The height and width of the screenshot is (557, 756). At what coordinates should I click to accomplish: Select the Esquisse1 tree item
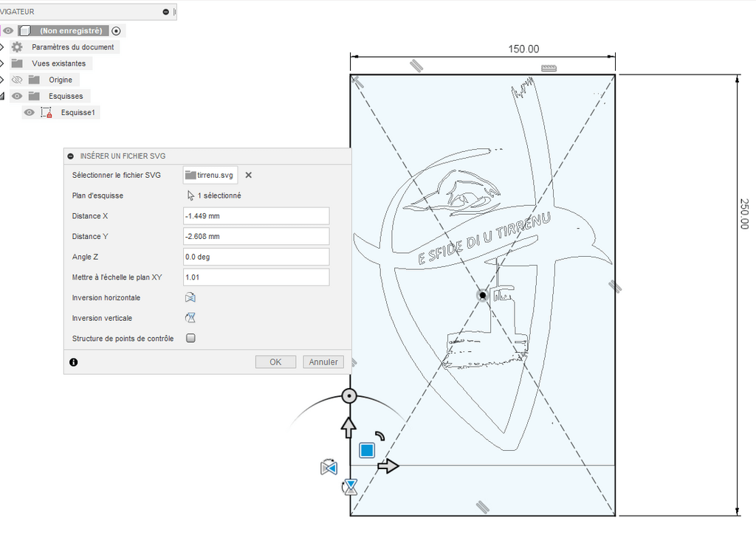pos(78,113)
